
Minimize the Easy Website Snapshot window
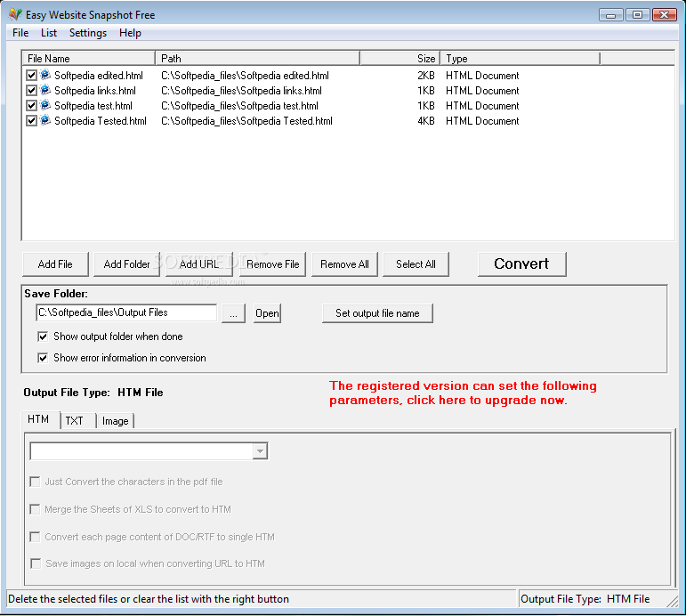click(x=610, y=15)
